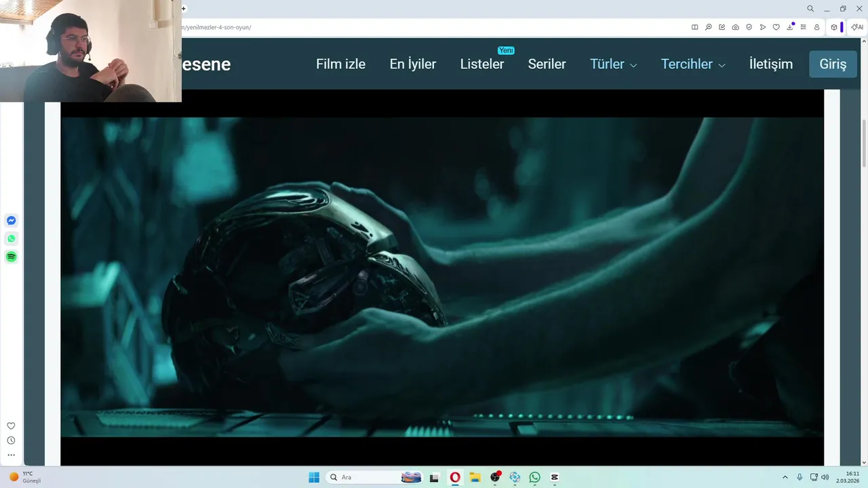
Task: Open the downloads icon with purple dot
Action: coord(790,27)
